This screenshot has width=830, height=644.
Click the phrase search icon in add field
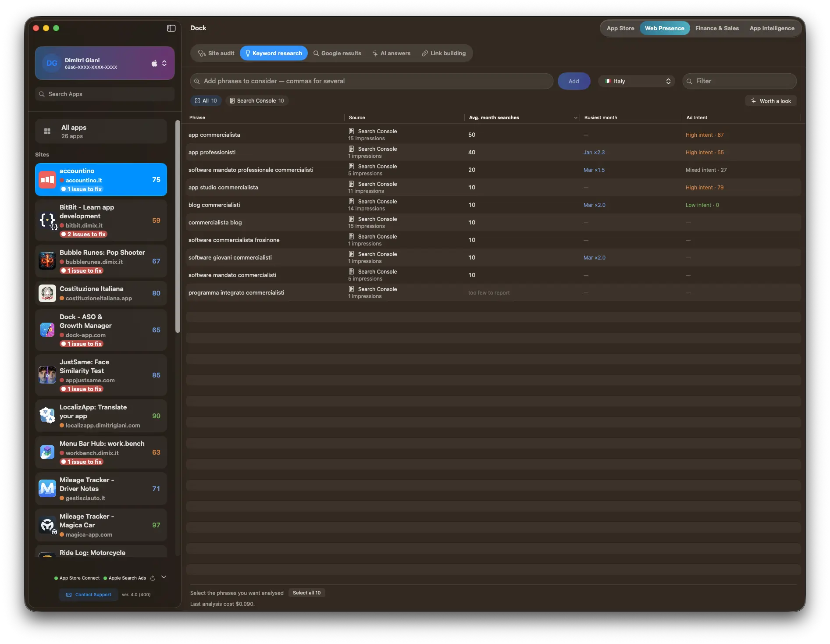coord(197,82)
